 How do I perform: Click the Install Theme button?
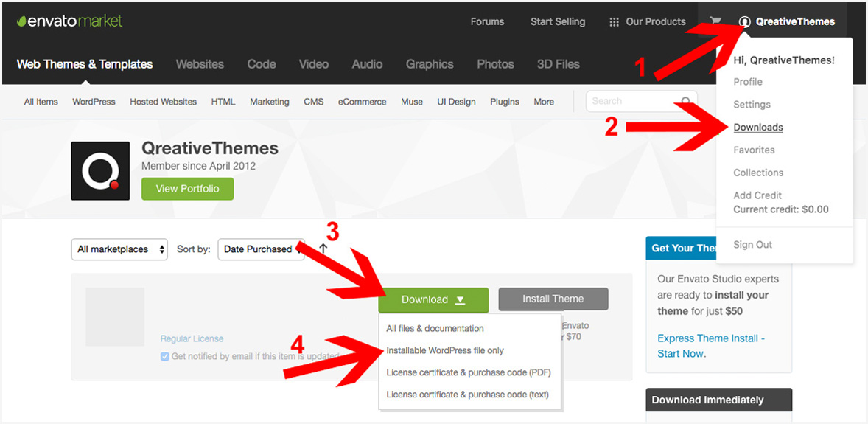click(x=553, y=299)
